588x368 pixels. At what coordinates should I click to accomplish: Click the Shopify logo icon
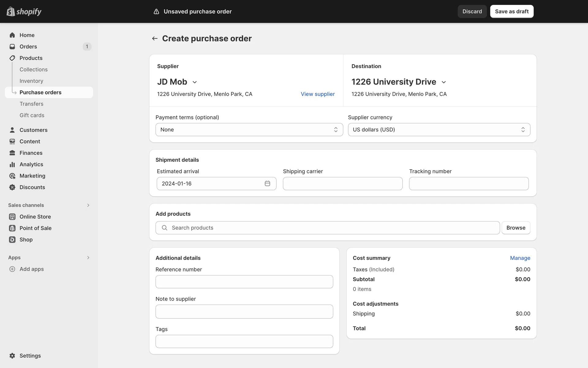[x=11, y=11]
